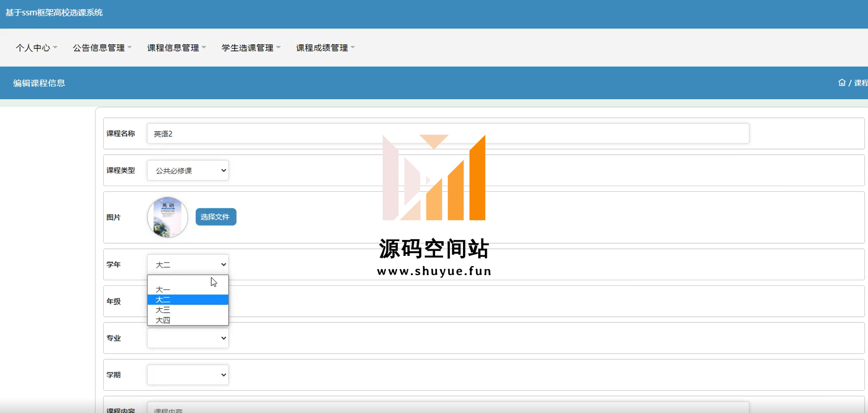Viewport: 868px width, 413px height.
Task: Open the 课程成绩管理 menu
Action: tap(325, 48)
